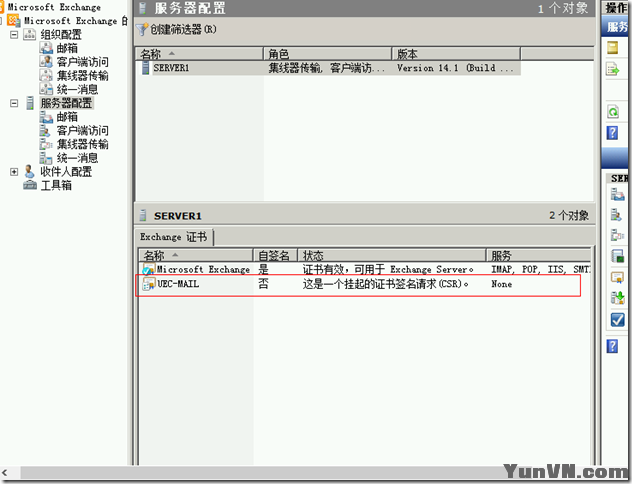Click the Microsoft Exchange root node icon in the tree

click(x=14, y=21)
